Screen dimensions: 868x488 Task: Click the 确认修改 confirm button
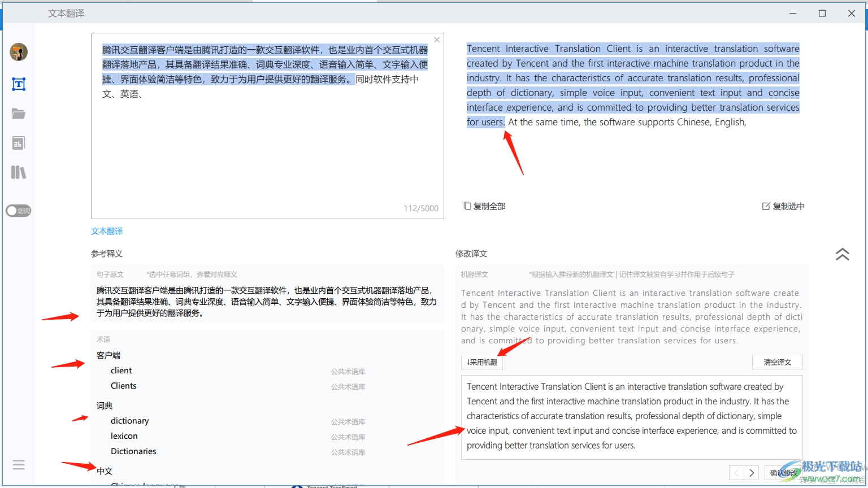[783, 472]
